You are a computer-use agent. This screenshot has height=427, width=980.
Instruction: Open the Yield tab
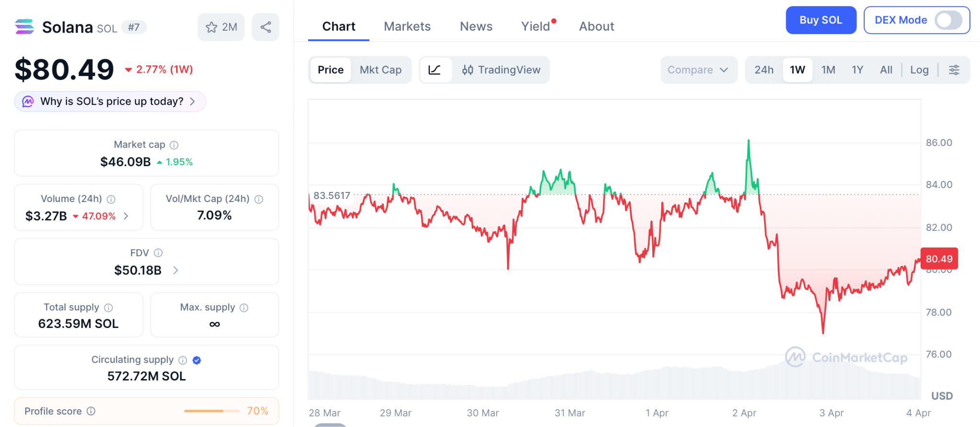coord(535,26)
